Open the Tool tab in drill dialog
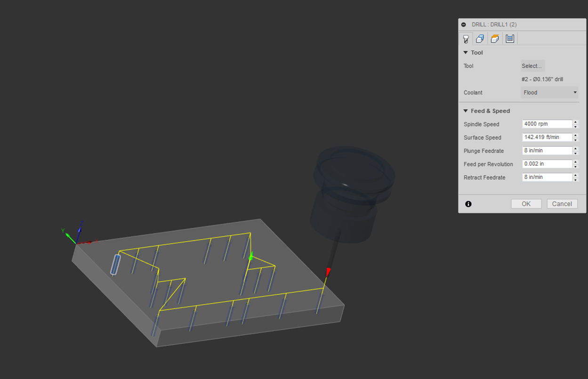The height and width of the screenshot is (379, 588). click(466, 39)
